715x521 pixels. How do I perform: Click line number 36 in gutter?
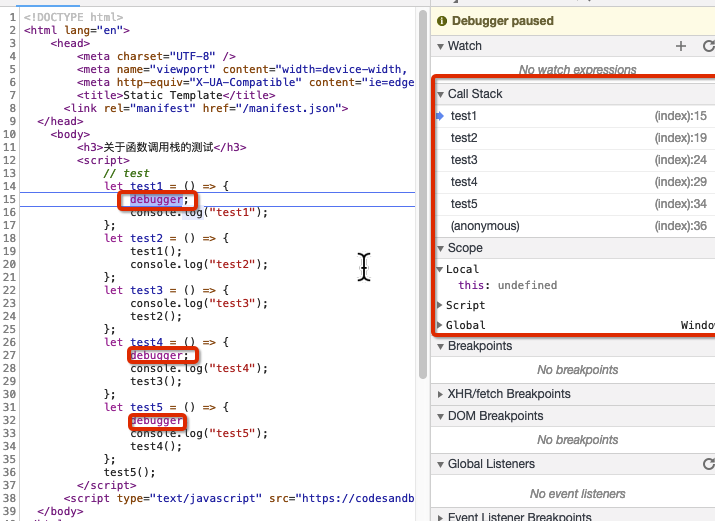9,472
